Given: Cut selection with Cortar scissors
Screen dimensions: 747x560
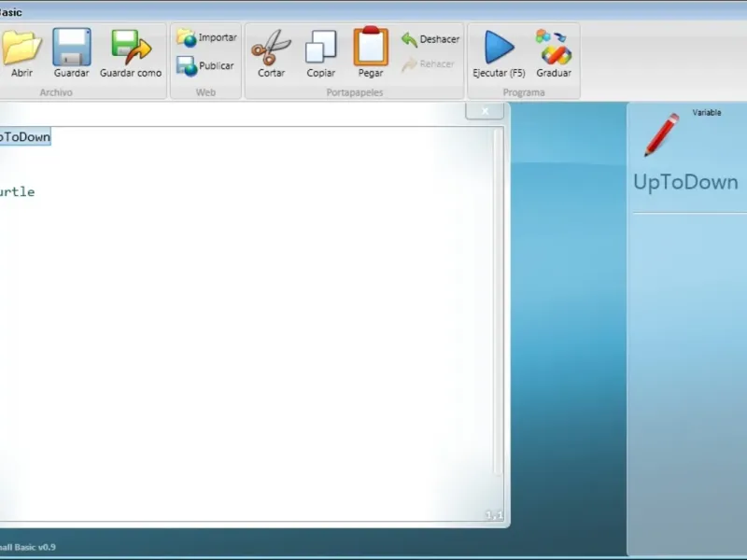Looking at the screenshot, I should (x=271, y=53).
